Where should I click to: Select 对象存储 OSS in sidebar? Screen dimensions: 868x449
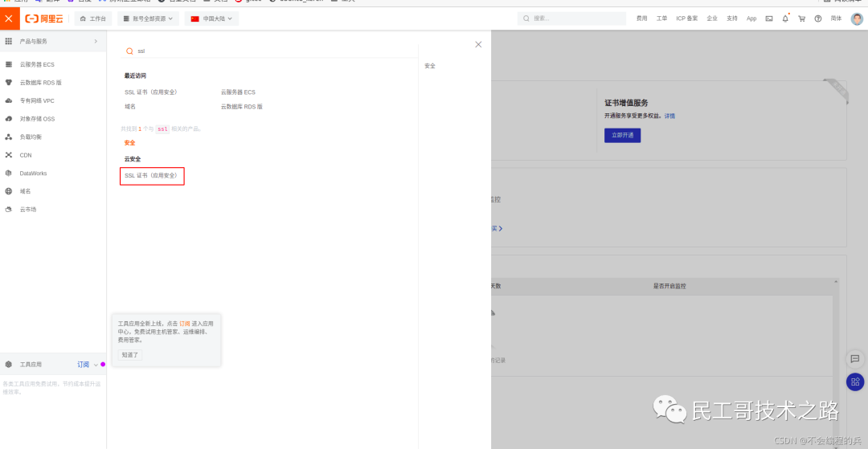click(37, 119)
